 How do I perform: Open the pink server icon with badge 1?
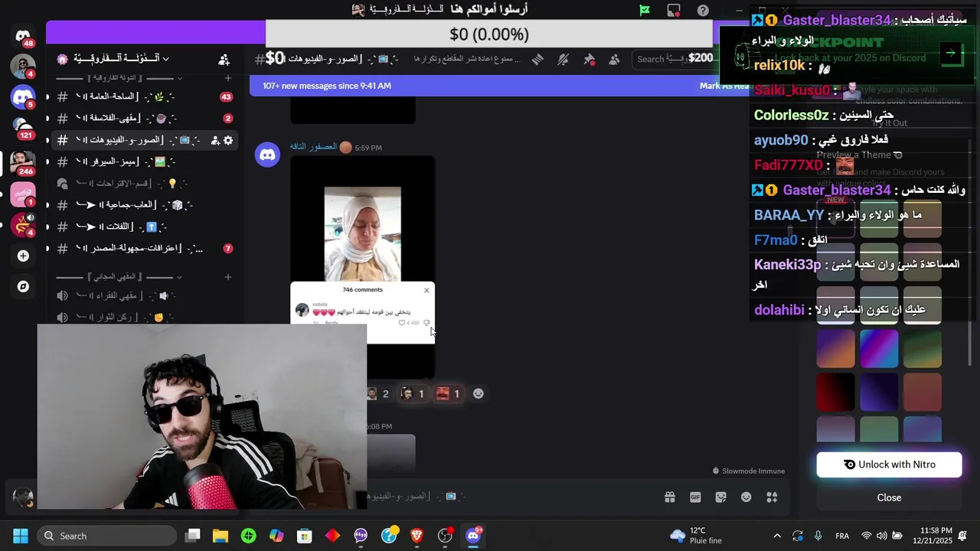point(23,194)
